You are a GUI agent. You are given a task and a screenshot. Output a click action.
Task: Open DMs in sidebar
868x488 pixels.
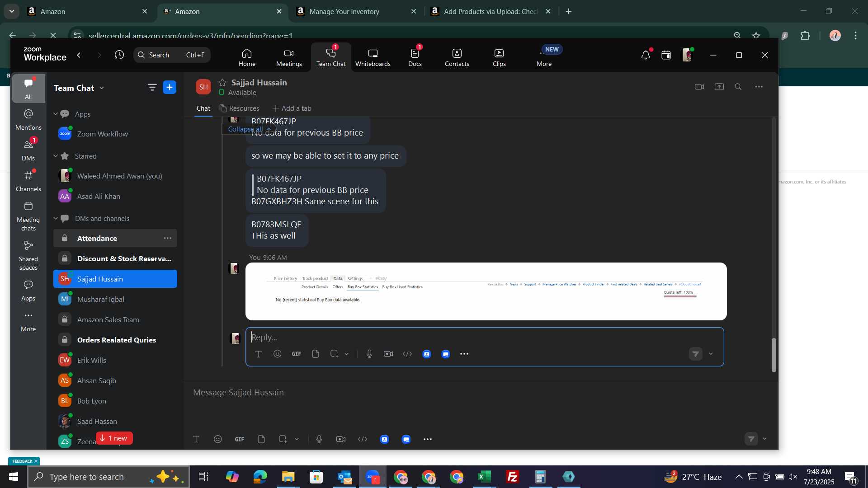[x=28, y=150]
